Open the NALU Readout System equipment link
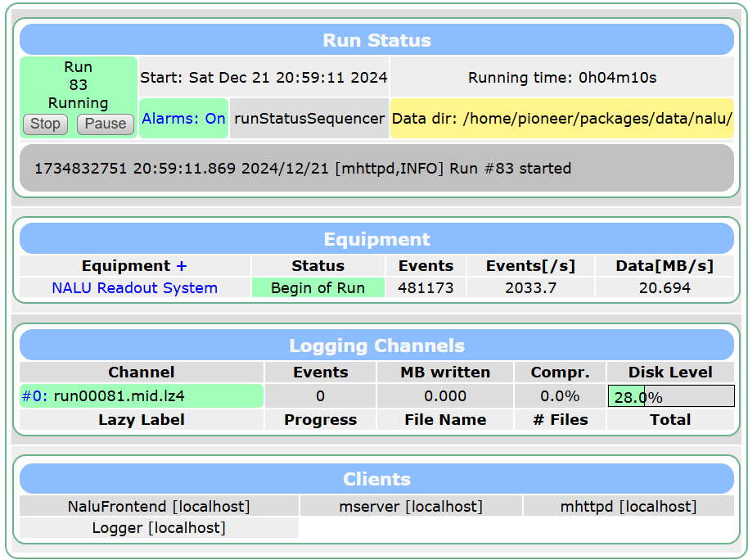This screenshot has width=748, height=560. point(134,288)
